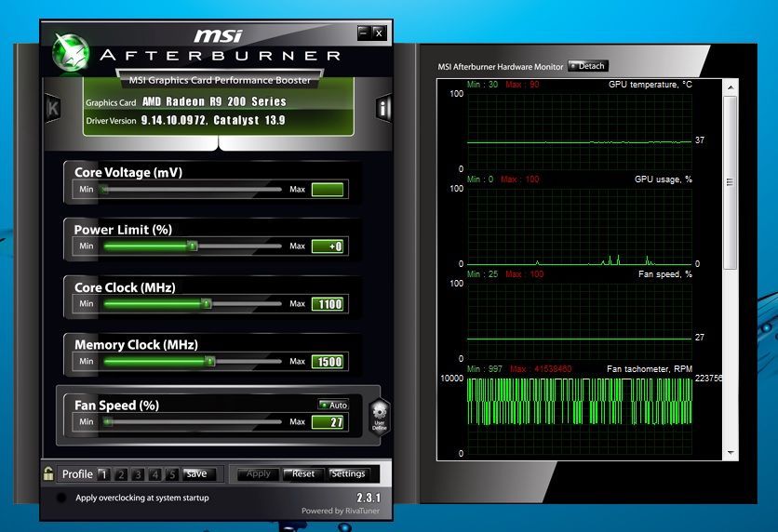Image resolution: width=778 pixels, height=532 pixels.
Task: Toggle Auto fan speed mode
Action: point(332,405)
